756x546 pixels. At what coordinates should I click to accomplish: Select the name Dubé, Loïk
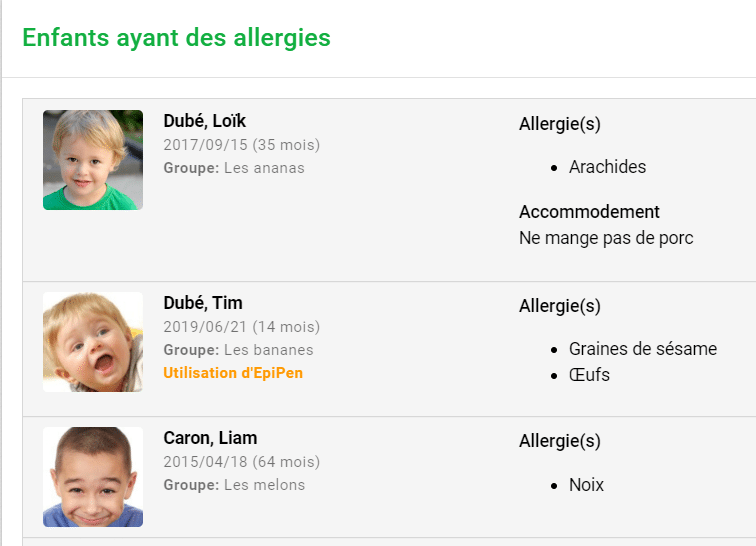pyautogui.click(x=204, y=121)
